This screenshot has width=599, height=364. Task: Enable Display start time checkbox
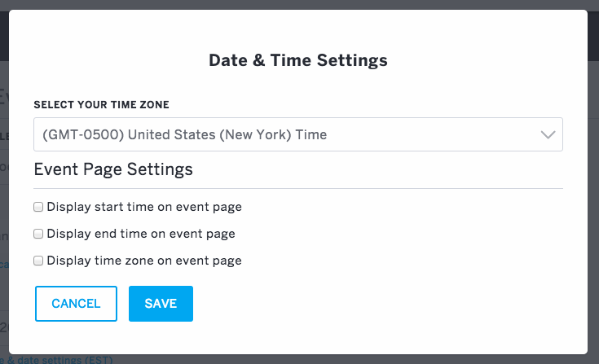click(x=38, y=207)
